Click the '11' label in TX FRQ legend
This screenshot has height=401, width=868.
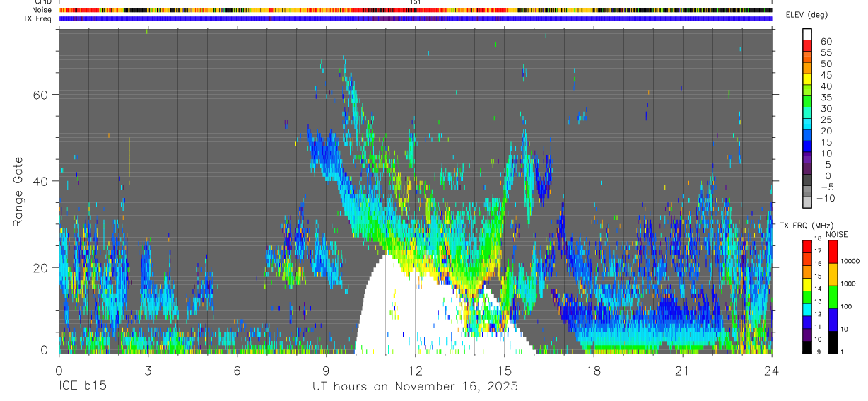[x=816, y=327]
